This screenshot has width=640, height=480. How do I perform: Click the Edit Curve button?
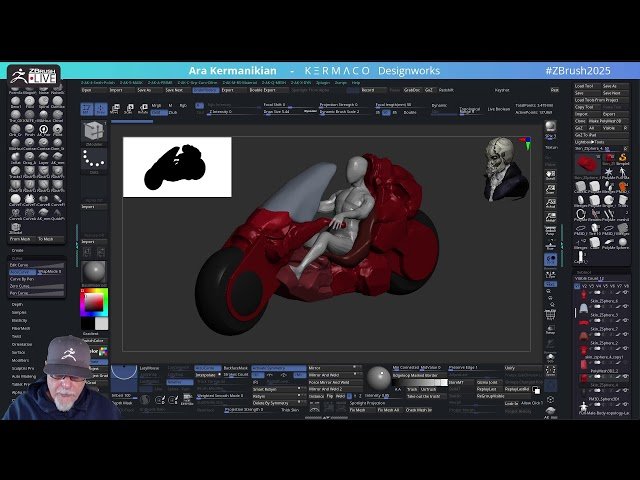(37, 265)
